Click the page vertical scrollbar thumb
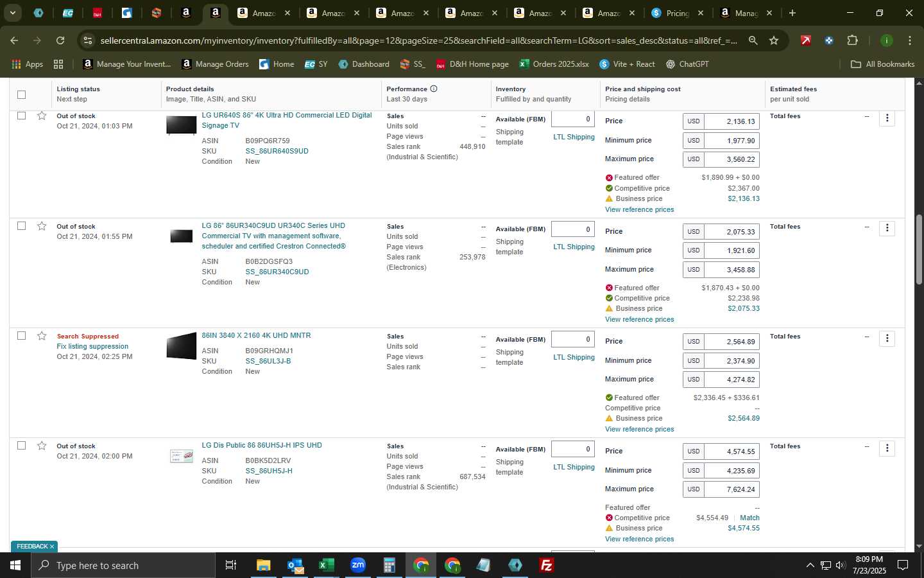Image resolution: width=924 pixels, height=578 pixels. point(919,249)
